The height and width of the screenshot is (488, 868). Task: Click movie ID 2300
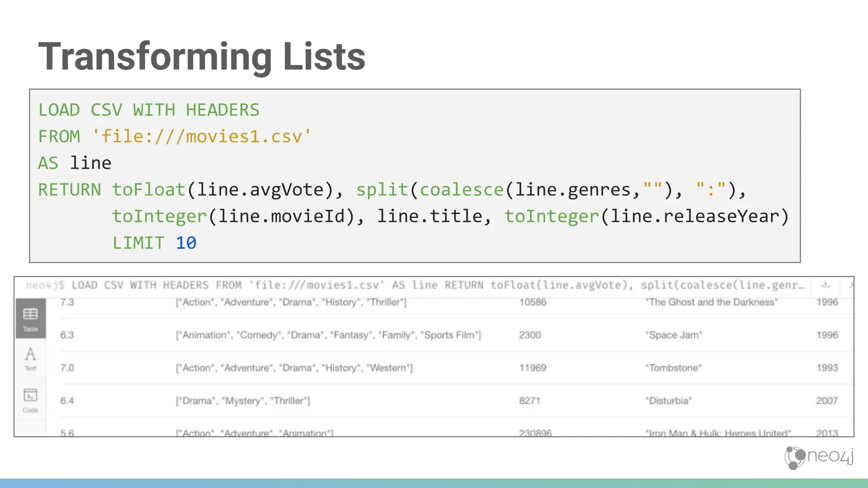click(530, 335)
